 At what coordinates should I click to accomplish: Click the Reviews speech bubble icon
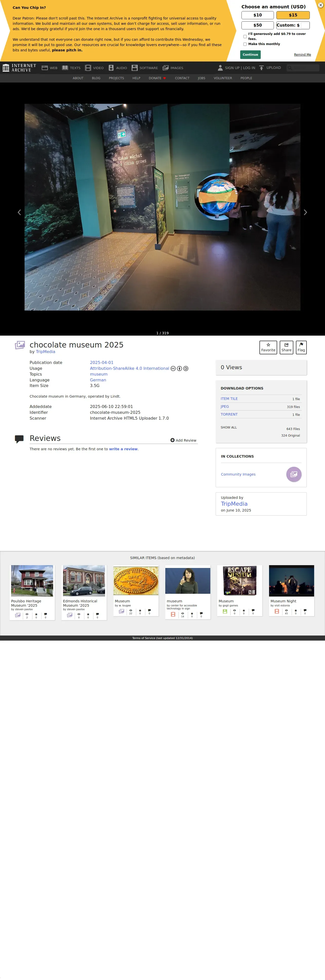(19, 439)
